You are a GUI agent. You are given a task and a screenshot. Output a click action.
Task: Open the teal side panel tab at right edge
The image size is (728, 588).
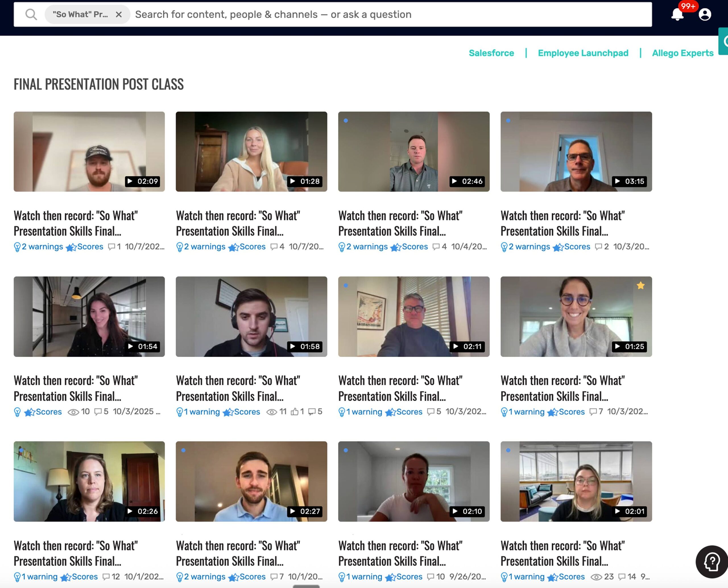(x=724, y=41)
